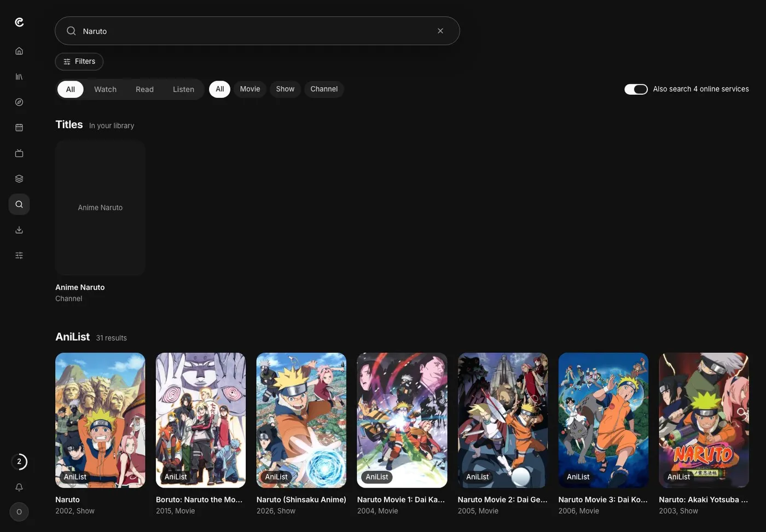Open the activity indicator showing 2

19,461
